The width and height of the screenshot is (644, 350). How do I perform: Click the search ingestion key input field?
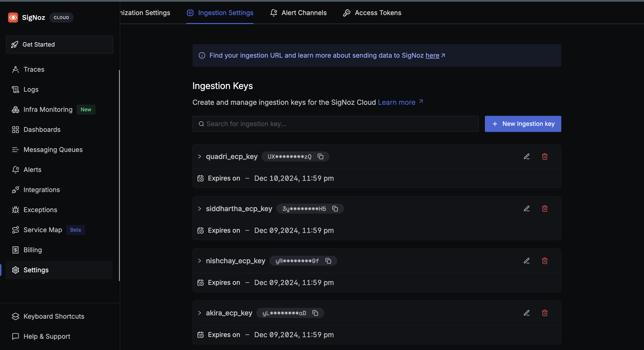336,124
